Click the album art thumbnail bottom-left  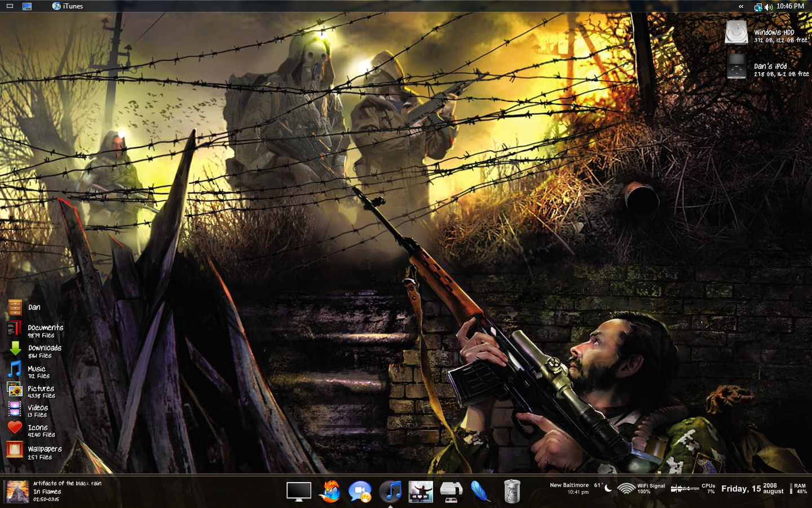pos(17,492)
